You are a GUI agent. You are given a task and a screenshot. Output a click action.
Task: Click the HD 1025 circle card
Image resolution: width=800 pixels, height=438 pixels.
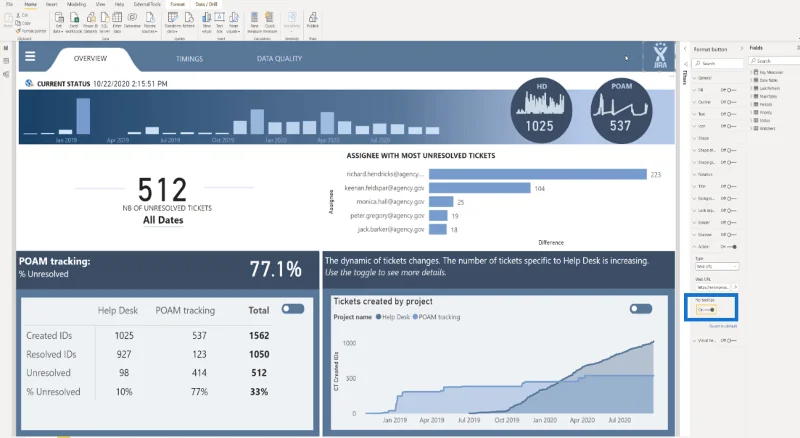click(x=541, y=110)
